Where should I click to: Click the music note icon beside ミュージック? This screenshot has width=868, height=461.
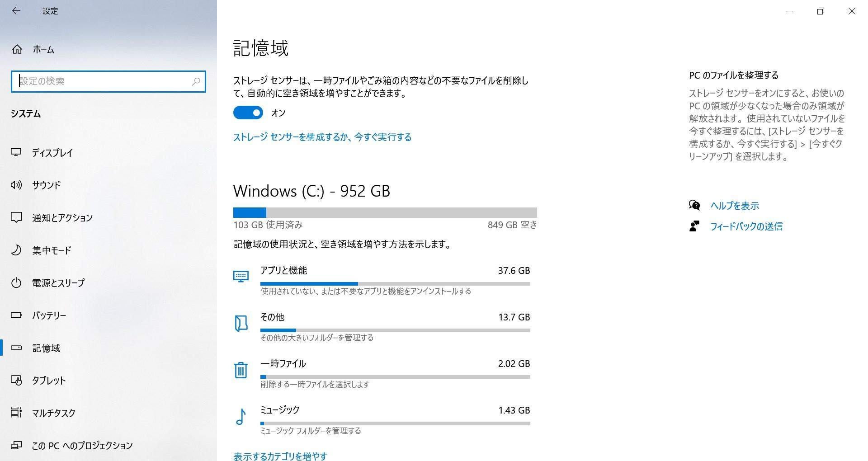coord(241,417)
